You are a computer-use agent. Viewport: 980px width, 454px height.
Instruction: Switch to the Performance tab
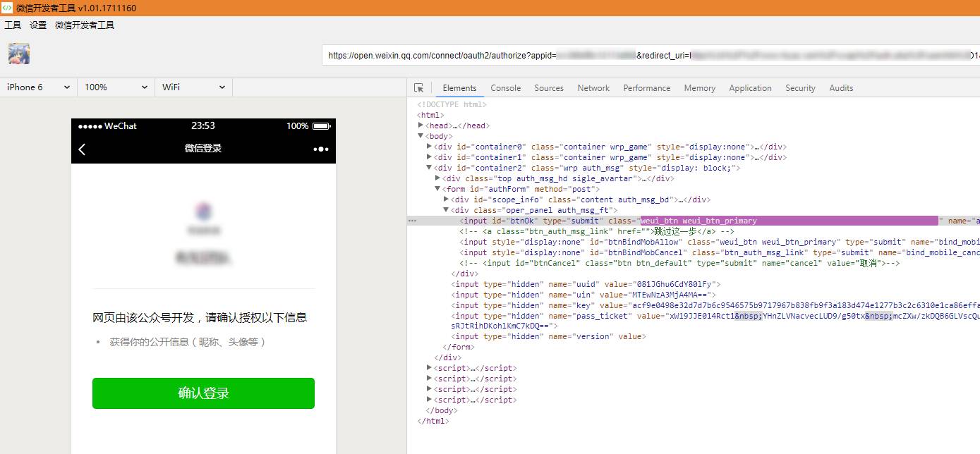(647, 88)
